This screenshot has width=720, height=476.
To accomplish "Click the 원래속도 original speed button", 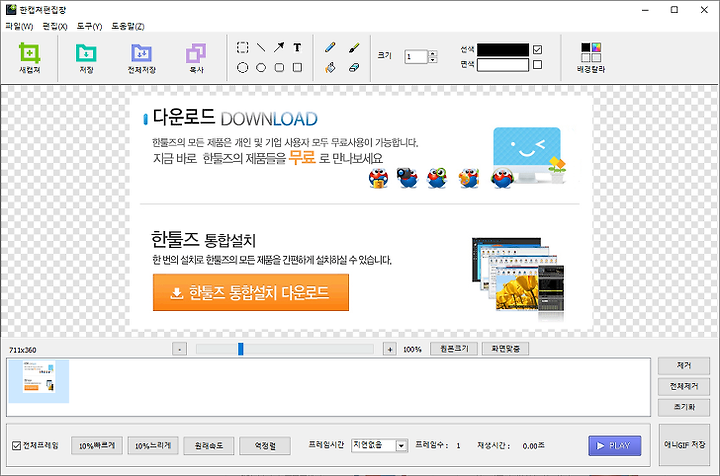I will (209, 446).
